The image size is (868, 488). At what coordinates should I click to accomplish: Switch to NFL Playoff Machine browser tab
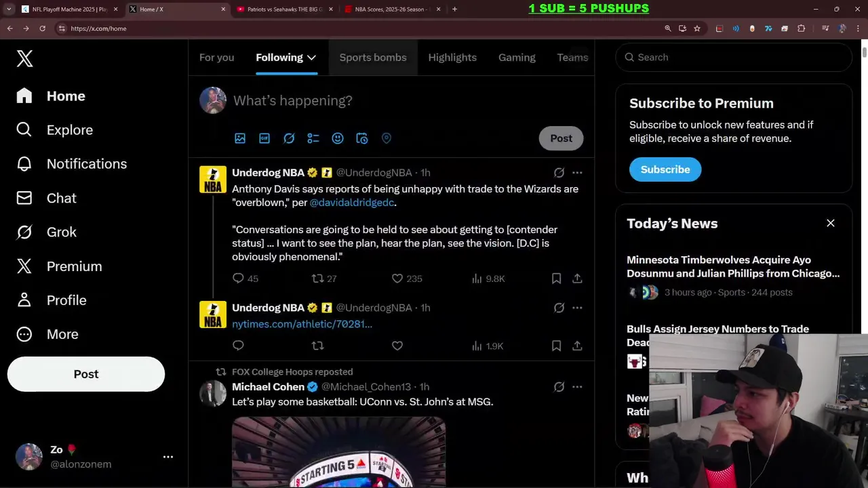click(68, 9)
